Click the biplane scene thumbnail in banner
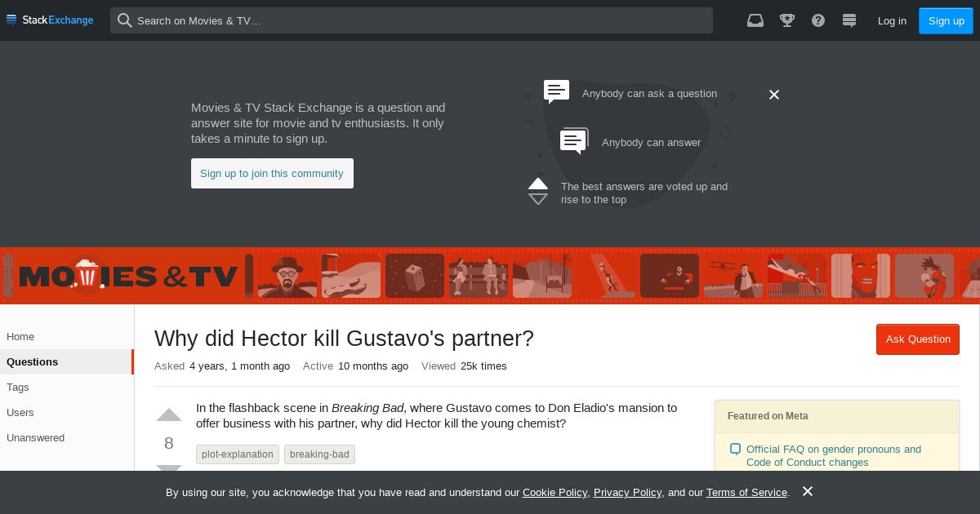980x514 pixels. pos(733,276)
